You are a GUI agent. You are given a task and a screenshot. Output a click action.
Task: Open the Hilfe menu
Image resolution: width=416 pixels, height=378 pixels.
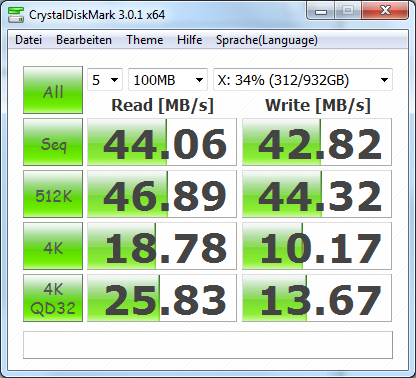click(x=189, y=40)
